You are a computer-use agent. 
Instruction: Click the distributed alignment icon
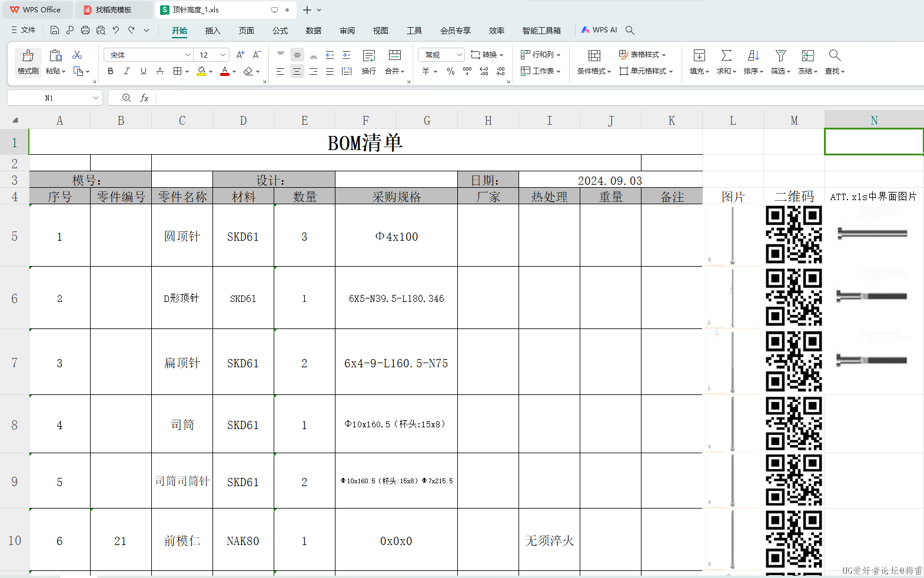[x=346, y=71]
